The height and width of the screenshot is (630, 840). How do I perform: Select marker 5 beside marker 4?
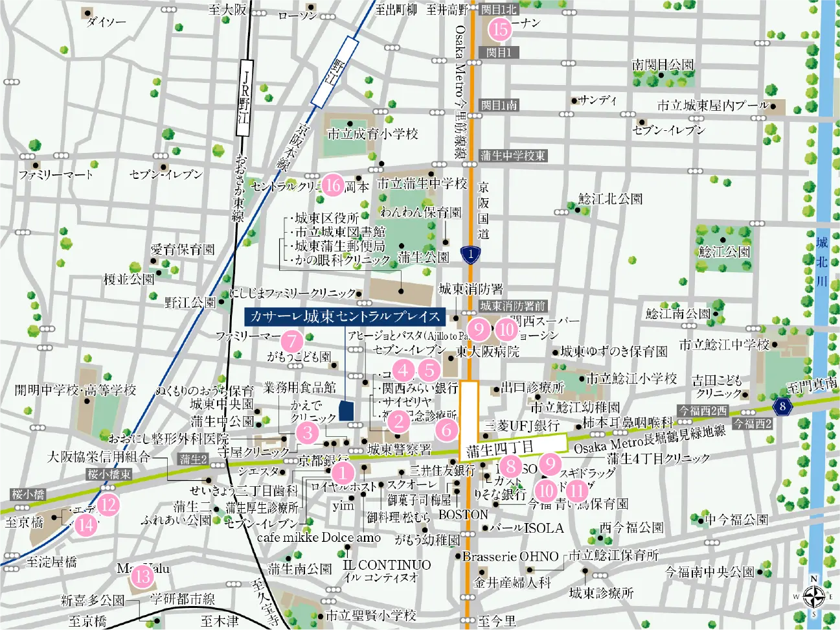tap(428, 371)
